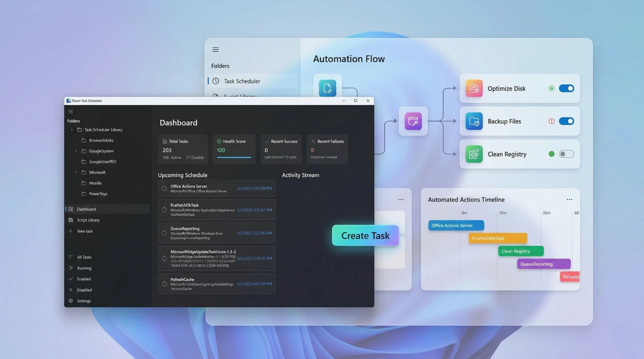Click the Health Score progress bar
The height and width of the screenshot is (359, 644).
point(234,157)
